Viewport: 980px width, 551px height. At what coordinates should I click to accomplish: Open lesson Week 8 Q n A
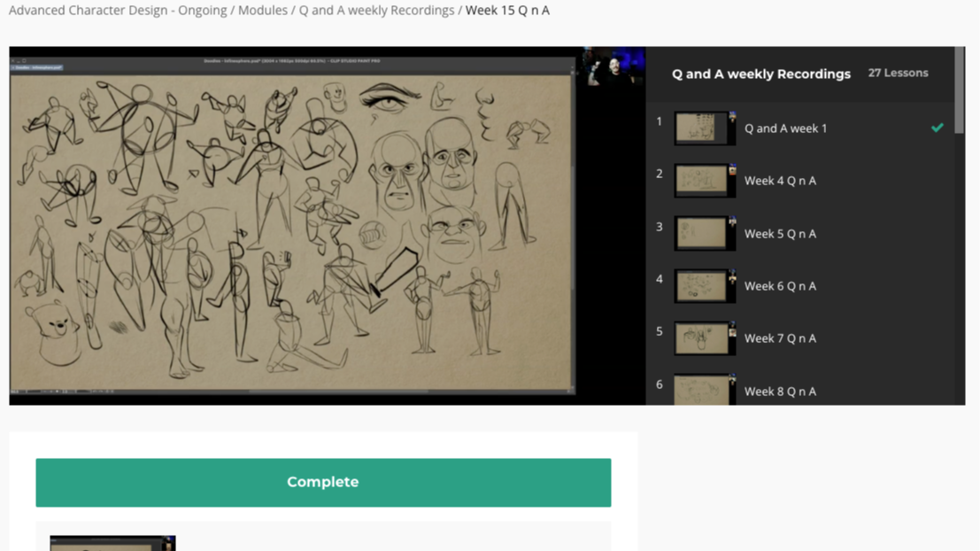pos(780,392)
